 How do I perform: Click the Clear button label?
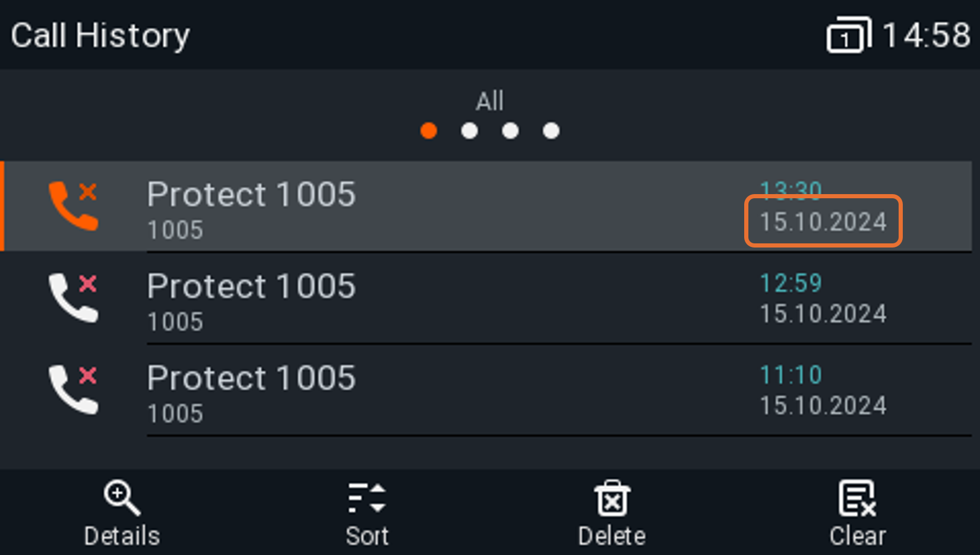tap(858, 536)
